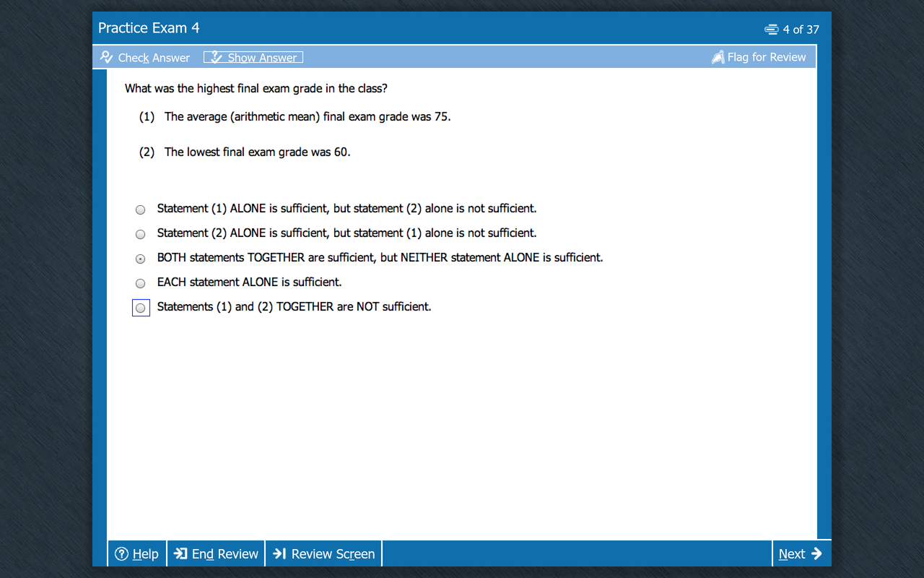Open Help from the bottom bar
The width and height of the screenshot is (924, 578).
(x=137, y=554)
